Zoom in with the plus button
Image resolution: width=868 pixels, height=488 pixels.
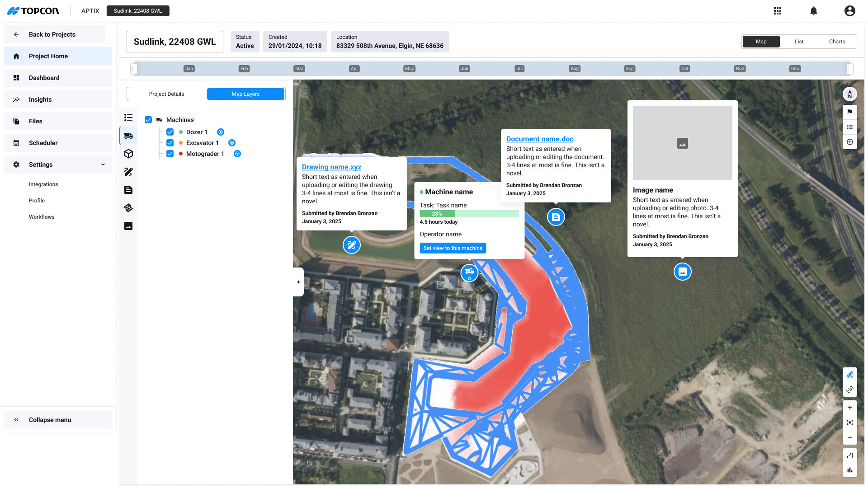(850, 408)
